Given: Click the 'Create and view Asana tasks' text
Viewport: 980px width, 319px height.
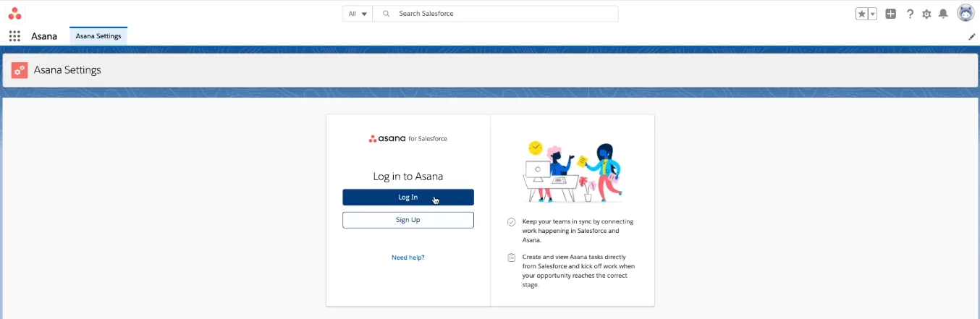Looking at the screenshot, I should (578, 271).
